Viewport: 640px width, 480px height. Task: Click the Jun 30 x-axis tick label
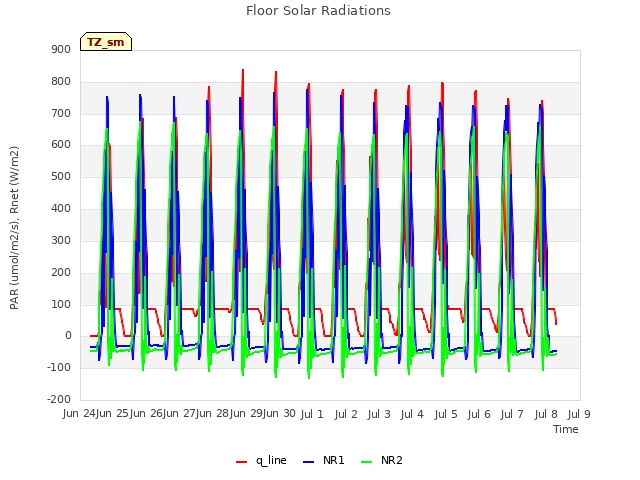click(279, 414)
